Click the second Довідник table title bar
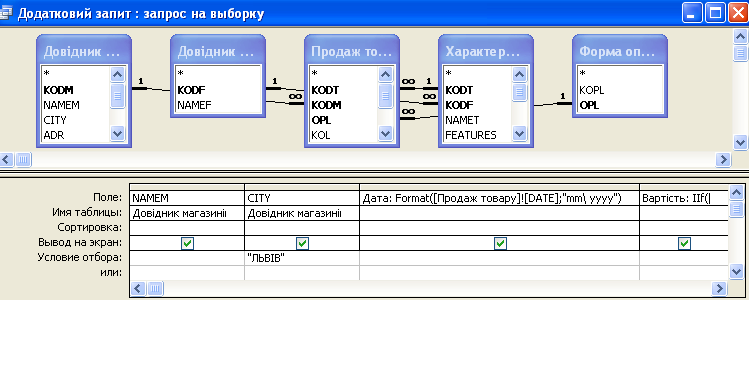Viewport: 749px width, 384px height. tap(218, 51)
